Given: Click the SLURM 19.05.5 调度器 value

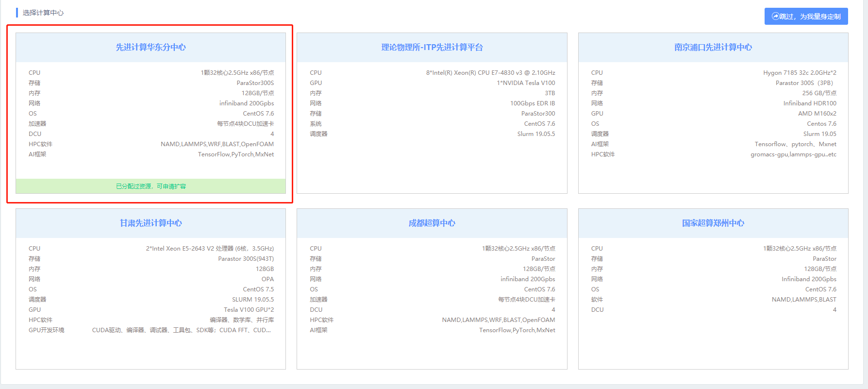Looking at the screenshot, I should [x=252, y=300].
